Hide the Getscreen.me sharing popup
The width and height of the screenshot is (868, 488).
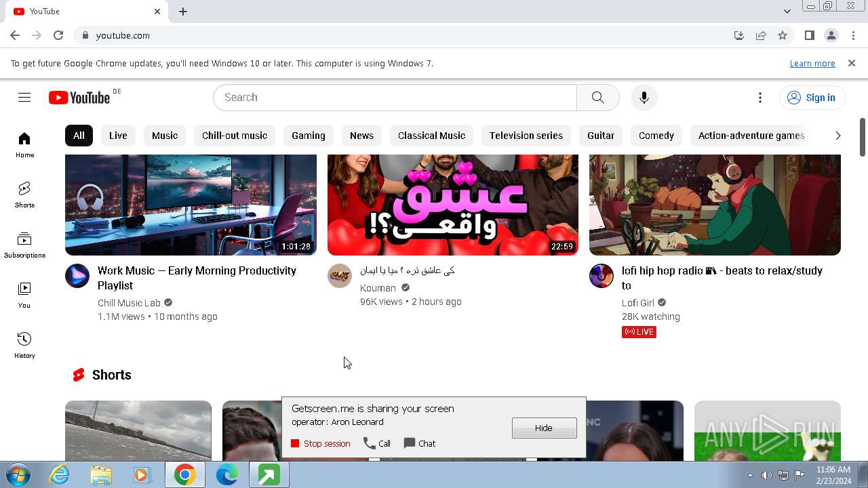(x=545, y=428)
